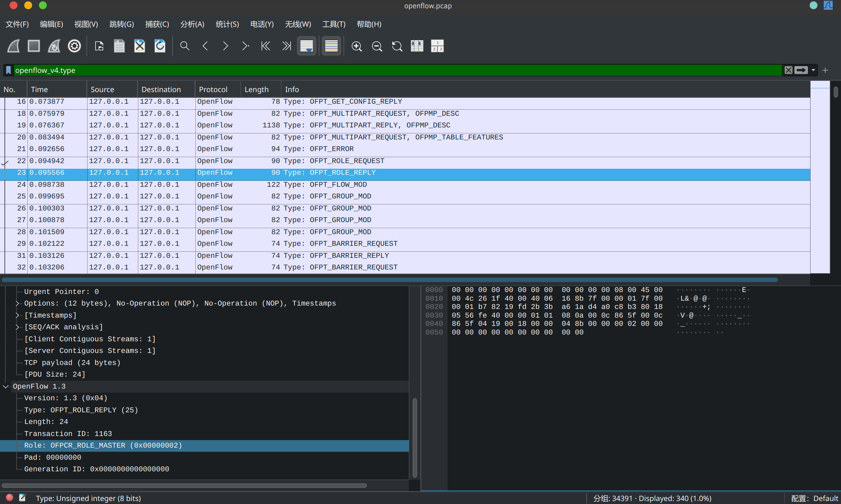This screenshot has width=841, height=504.
Task: Toggle auto scroll during live capture
Action: tap(307, 46)
